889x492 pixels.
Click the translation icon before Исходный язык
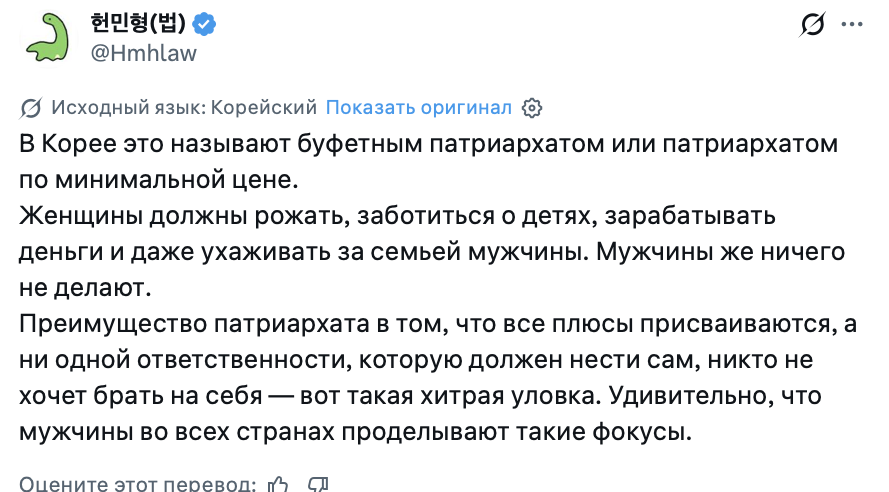coord(31,108)
